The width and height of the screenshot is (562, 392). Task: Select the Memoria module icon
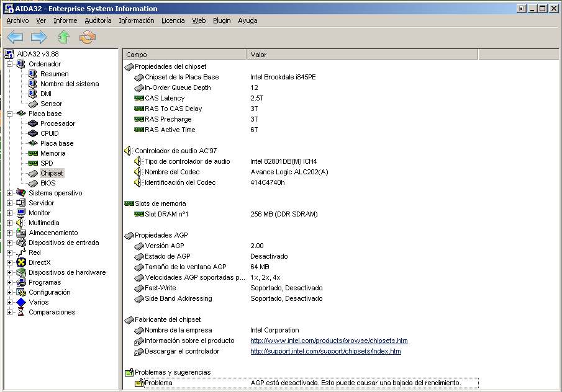click(x=33, y=153)
